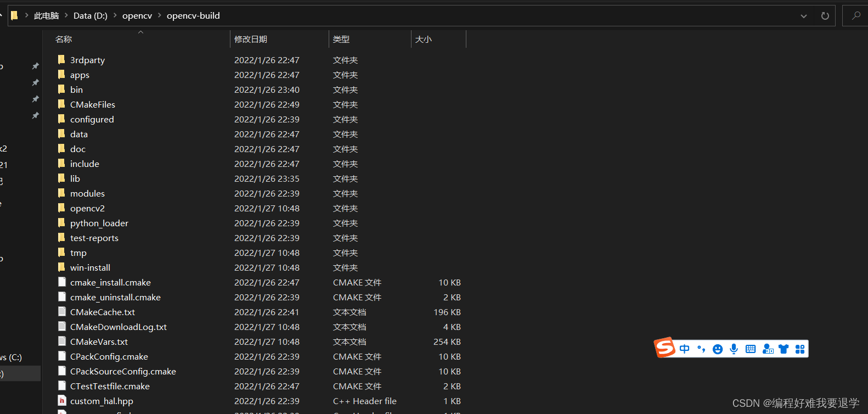Click the python_loader folder icon
Viewport: 868px width, 414px height.
pos(61,222)
